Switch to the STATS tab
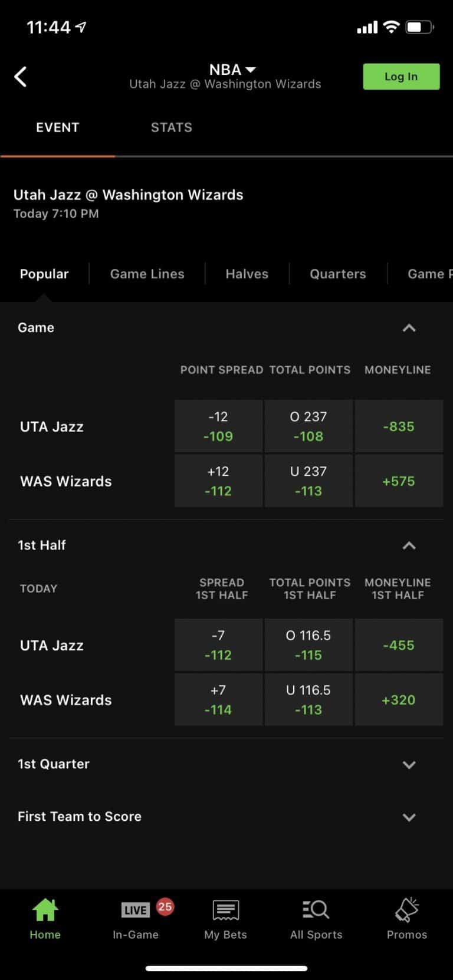The image size is (453, 980). point(171,127)
